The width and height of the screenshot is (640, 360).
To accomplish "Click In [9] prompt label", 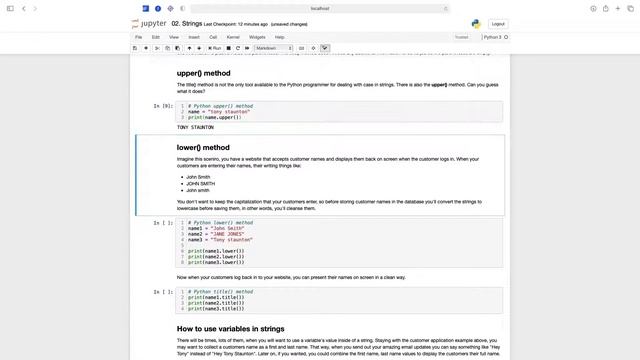I will point(163,106).
